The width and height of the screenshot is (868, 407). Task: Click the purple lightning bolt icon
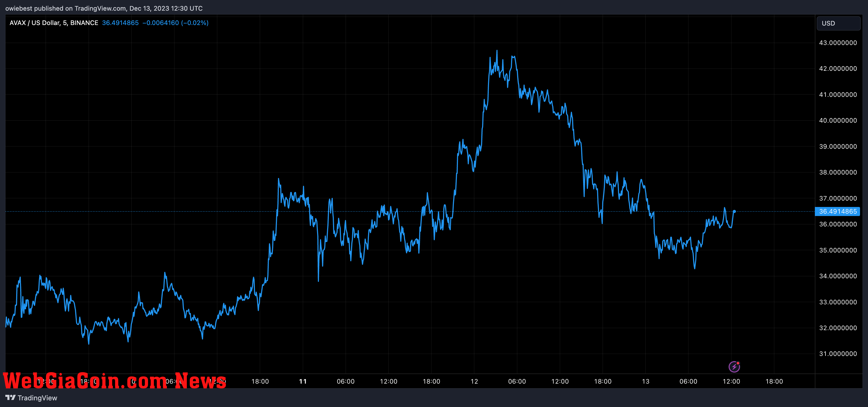pos(734,367)
